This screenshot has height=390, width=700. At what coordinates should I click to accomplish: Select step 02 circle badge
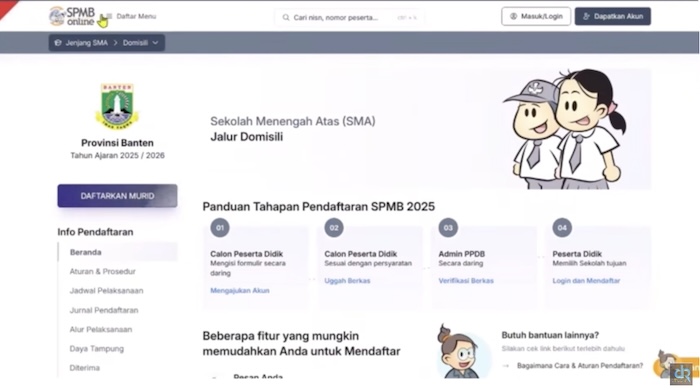[334, 228]
